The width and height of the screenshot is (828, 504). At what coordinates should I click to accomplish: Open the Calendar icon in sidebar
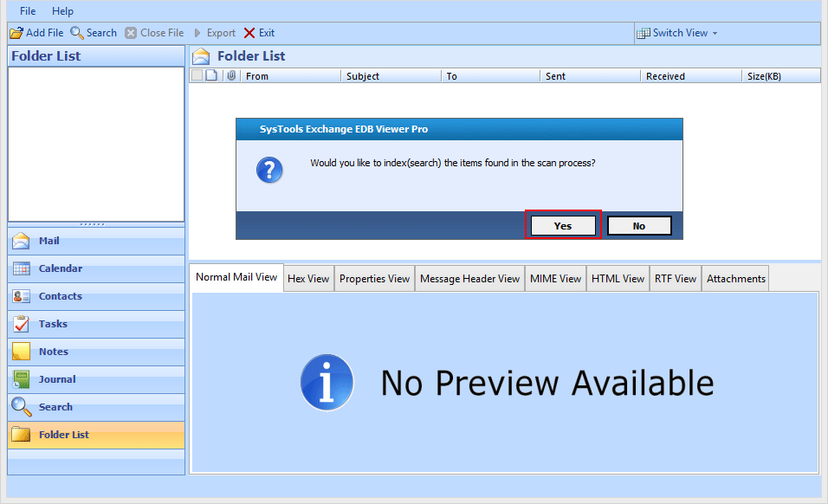(x=21, y=268)
